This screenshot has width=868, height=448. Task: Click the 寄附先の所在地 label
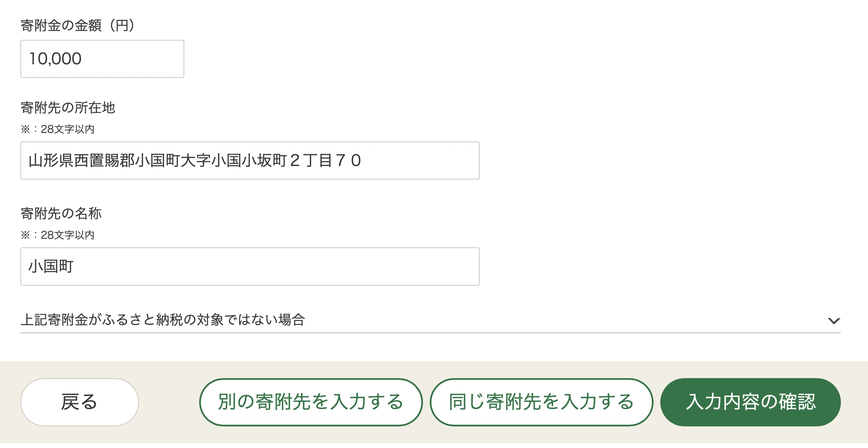pos(68,108)
